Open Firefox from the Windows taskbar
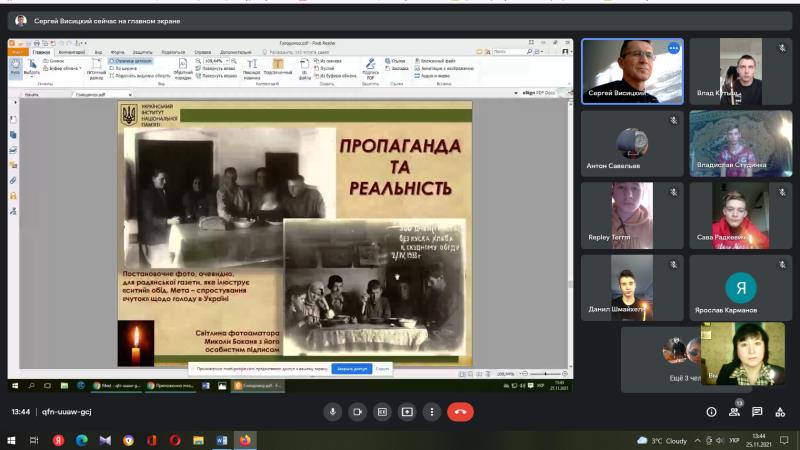The image size is (800, 450). click(x=245, y=440)
